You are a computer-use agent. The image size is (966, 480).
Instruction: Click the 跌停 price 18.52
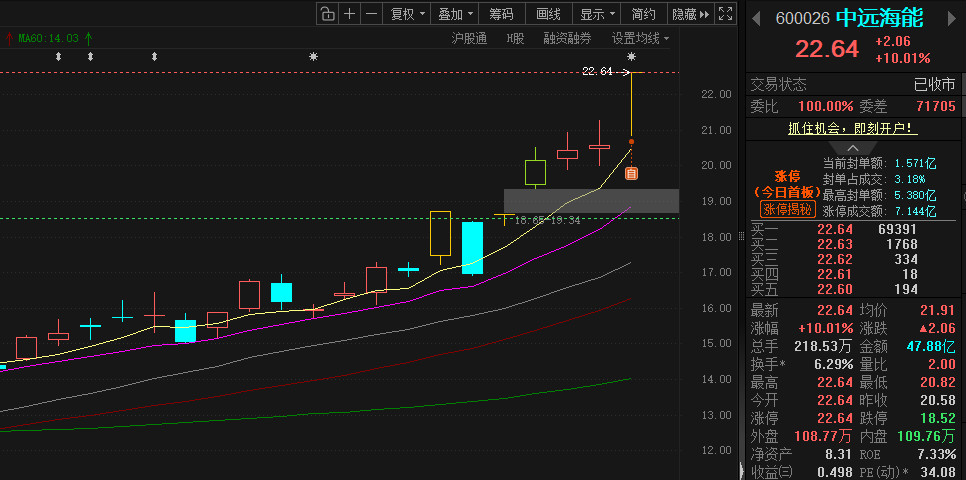click(938, 418)
